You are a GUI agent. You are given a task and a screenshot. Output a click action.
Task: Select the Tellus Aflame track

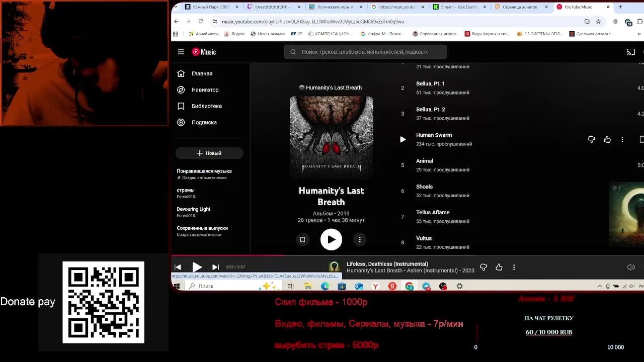click(433, 212)
